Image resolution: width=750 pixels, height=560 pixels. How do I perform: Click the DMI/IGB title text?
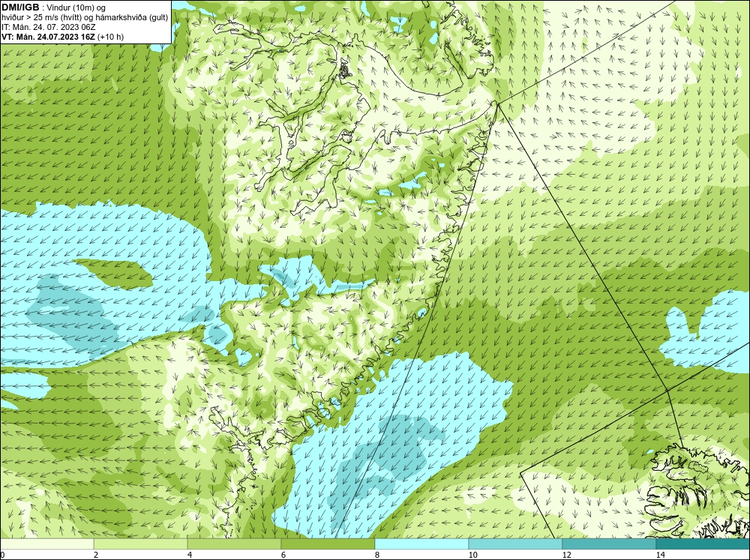[20, 7]
